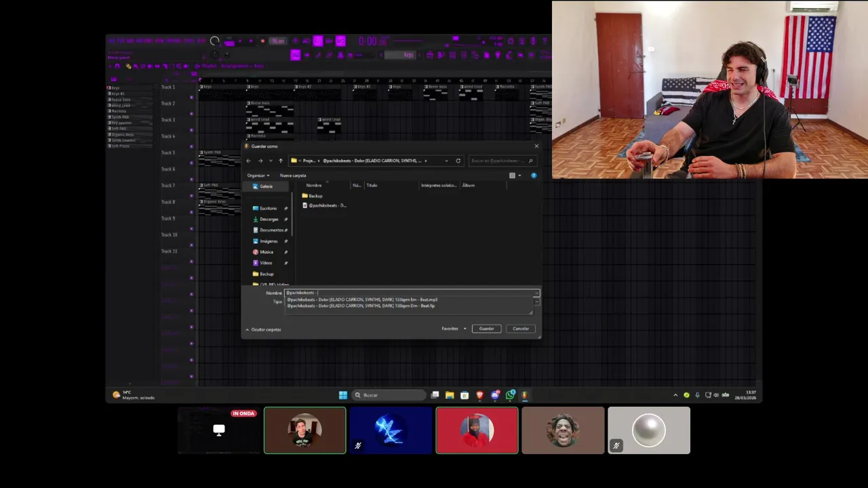Screen dimensions: 868x488
Task: Click the taskbar Buscar search box
Action: click(389, 395)
